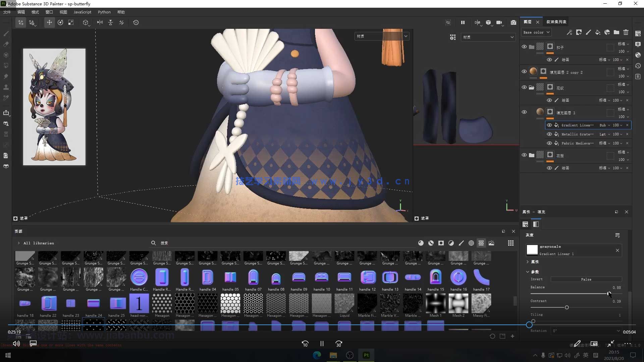Select the Eraser tool in left sidebar
This screenshot has width=644, height=362.
pos(6,44)
